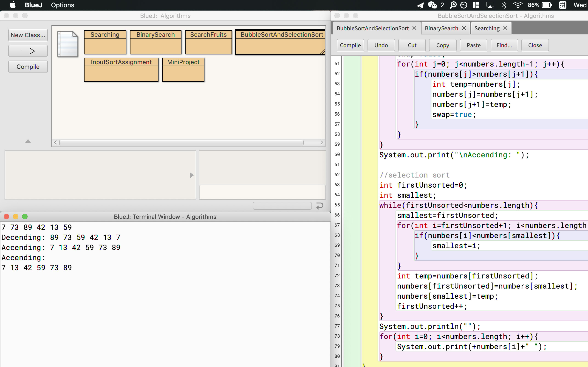588x367 pixels.
Task: Open the Wi-Fi menu bar icon
Action: coord(517,5)
